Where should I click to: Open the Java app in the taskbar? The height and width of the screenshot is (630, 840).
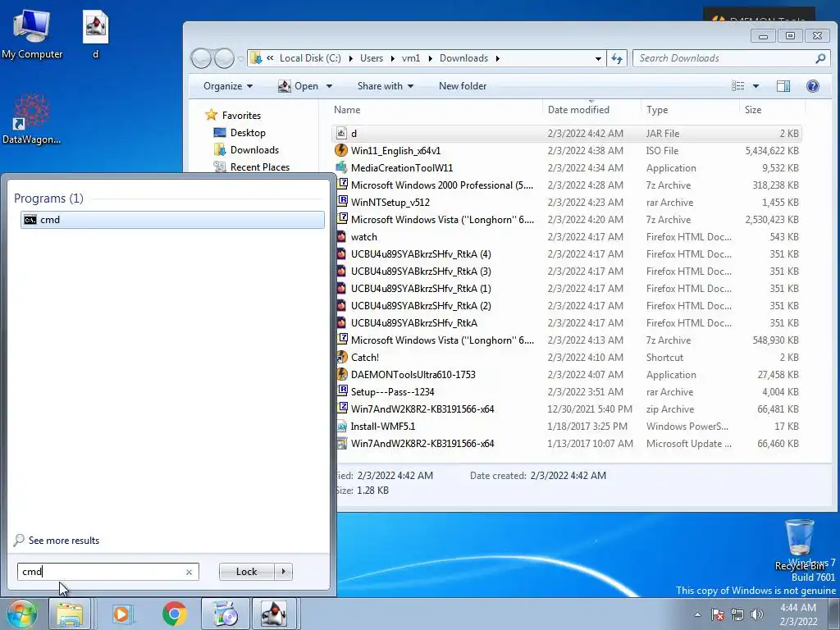(274, 614)
